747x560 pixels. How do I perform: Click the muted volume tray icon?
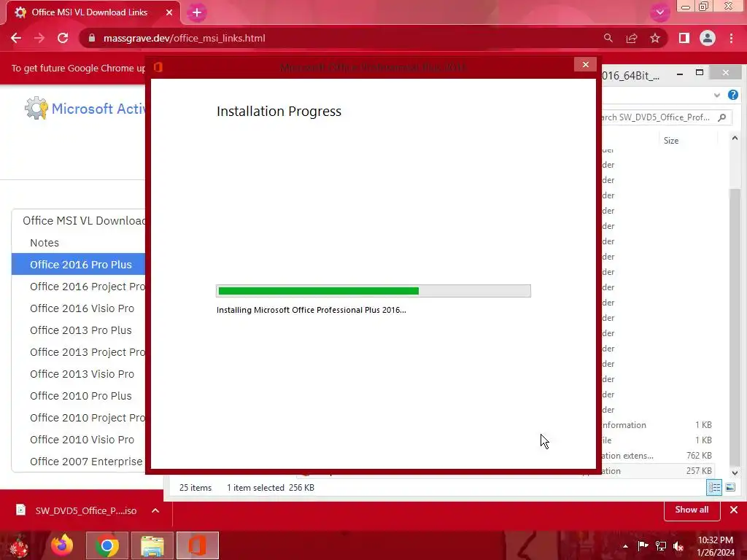tap(678, 546)
